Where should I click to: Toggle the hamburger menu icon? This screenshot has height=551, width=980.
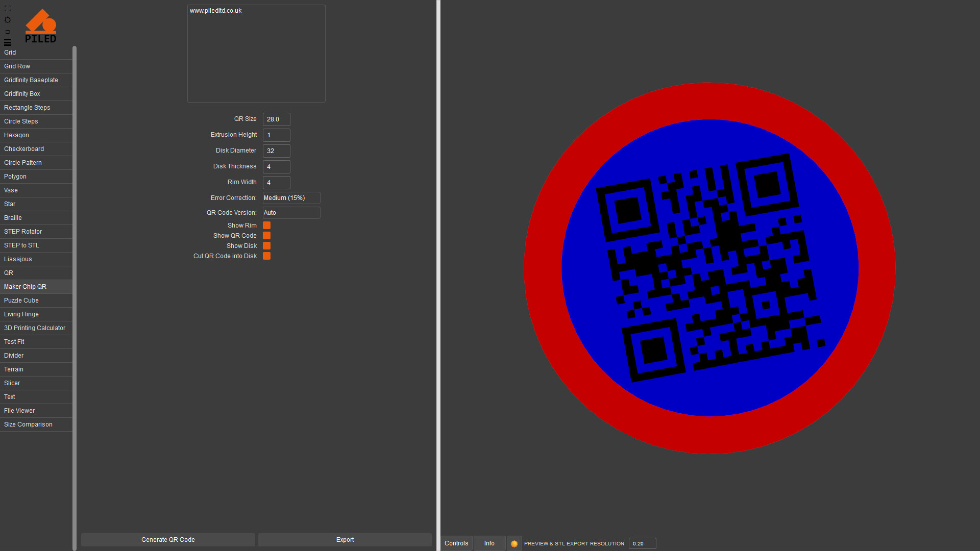[8, 42]
